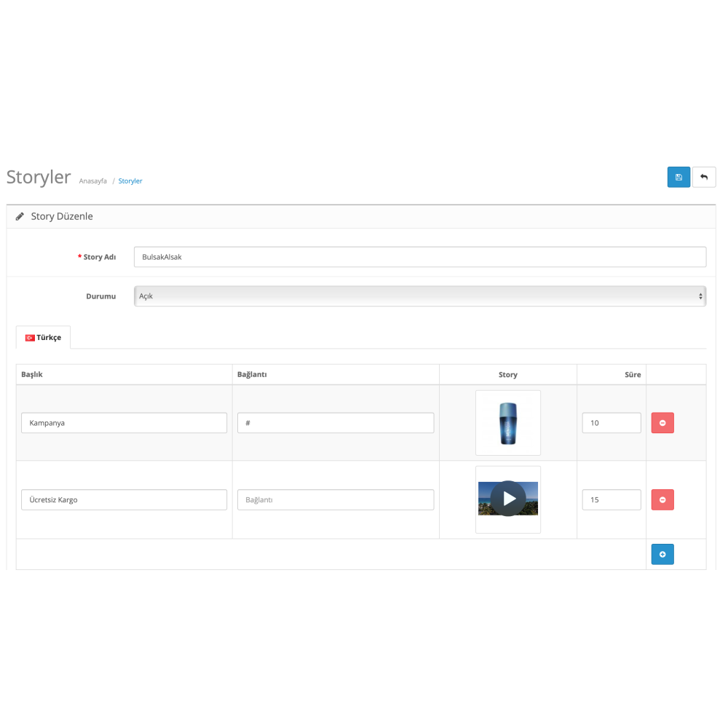Remove the Kampanya story row with minus icon
Viewport: 728px width, 728px height.
[x=662, y=422]
